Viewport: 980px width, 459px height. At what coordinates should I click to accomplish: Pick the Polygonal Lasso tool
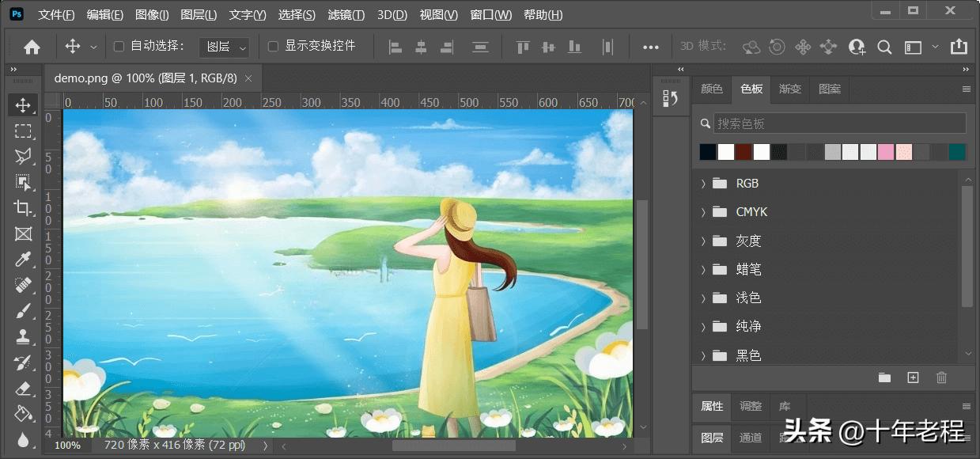pos(23,157)
